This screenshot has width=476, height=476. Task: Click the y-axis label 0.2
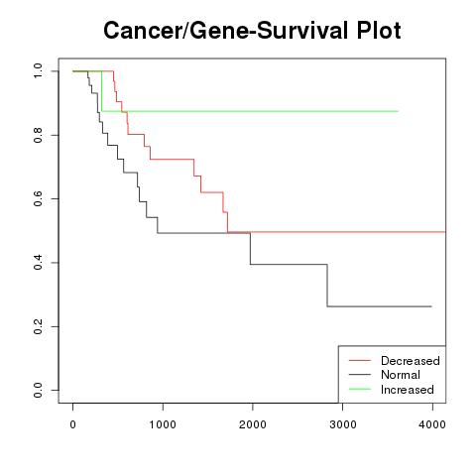38,326
